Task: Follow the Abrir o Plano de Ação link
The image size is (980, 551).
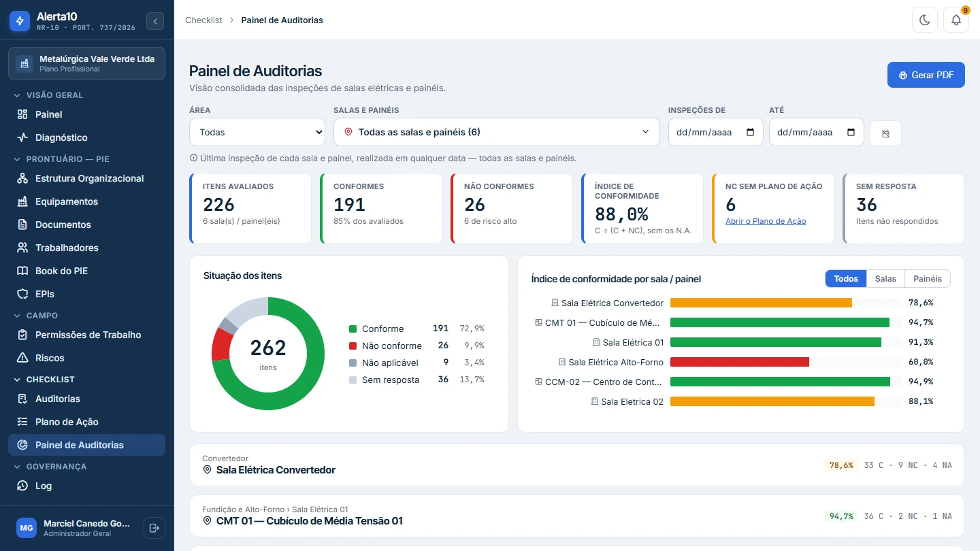Action: (766, 221)
